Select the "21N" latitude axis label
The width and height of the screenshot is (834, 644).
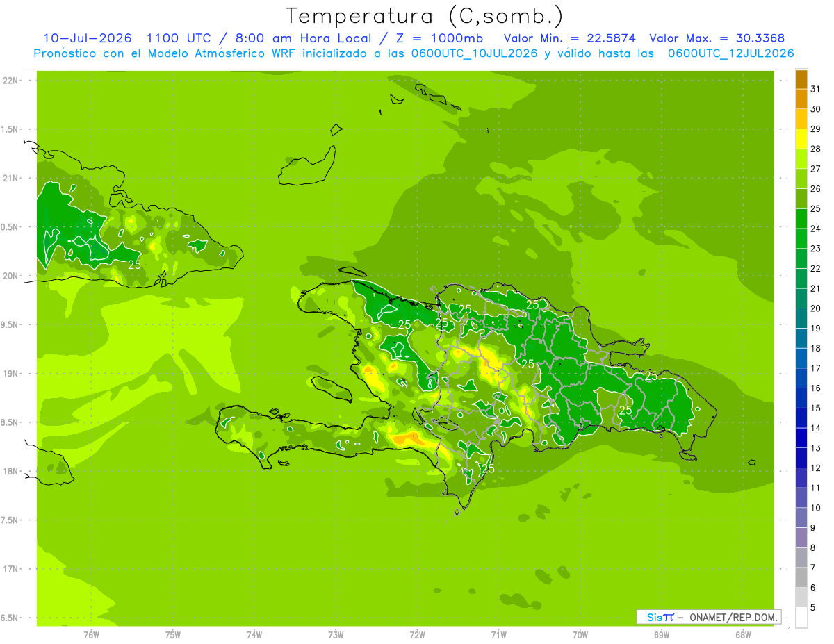coord(10,179)
